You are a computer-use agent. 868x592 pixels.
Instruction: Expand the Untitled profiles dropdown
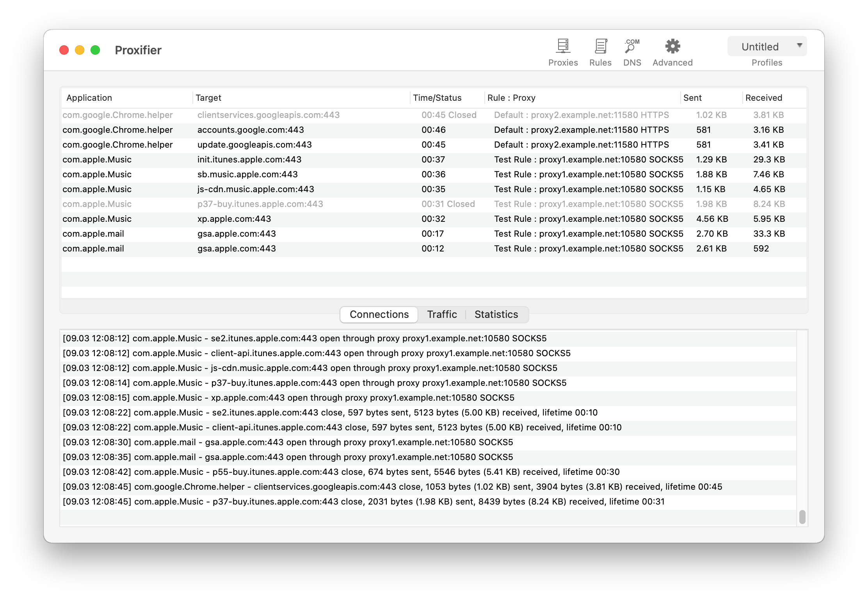(759, 47)
